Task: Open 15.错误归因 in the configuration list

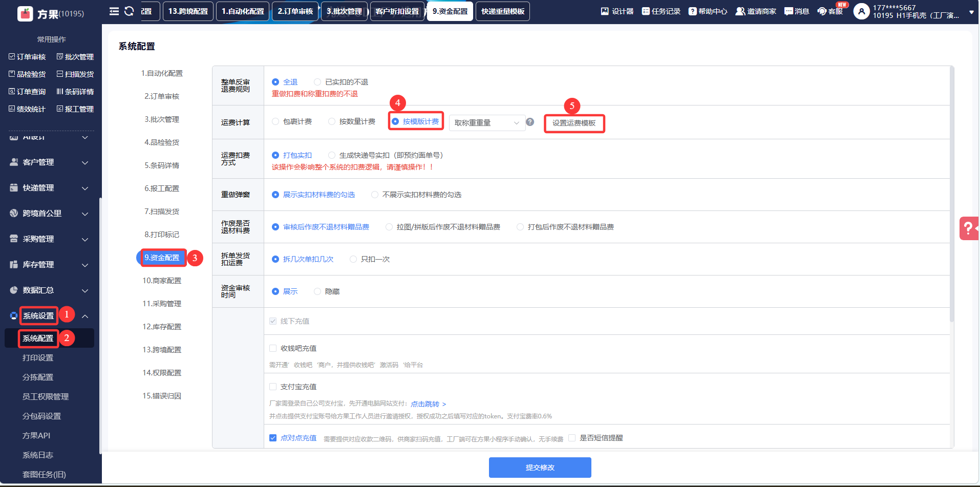Action: [162, 396]
